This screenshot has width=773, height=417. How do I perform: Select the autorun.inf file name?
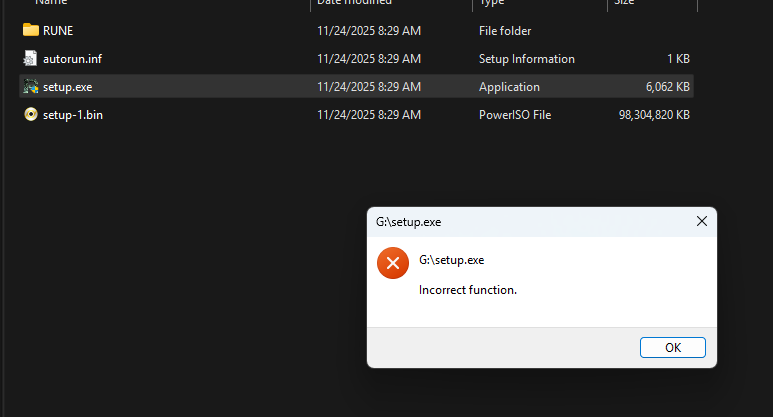click(72, 59)
